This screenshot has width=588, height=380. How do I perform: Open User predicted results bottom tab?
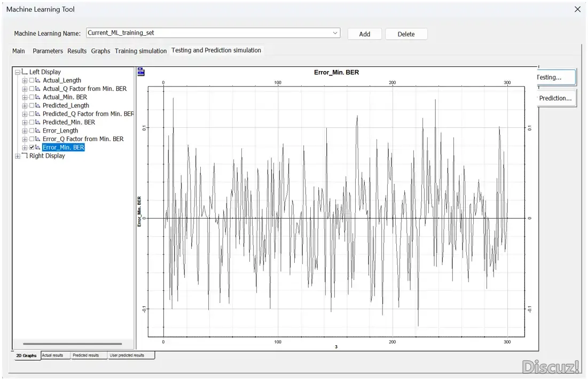(131, 355)
